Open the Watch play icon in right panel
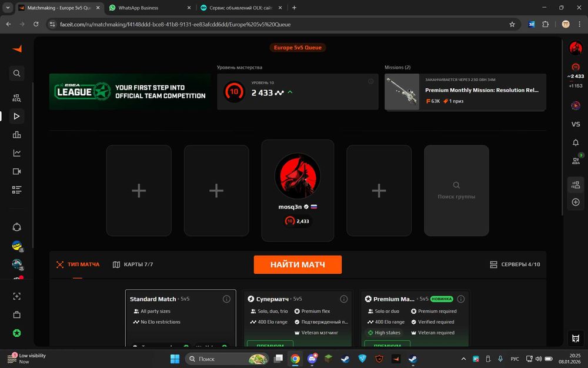Screen dimensions: 588x368 point(576,105)
